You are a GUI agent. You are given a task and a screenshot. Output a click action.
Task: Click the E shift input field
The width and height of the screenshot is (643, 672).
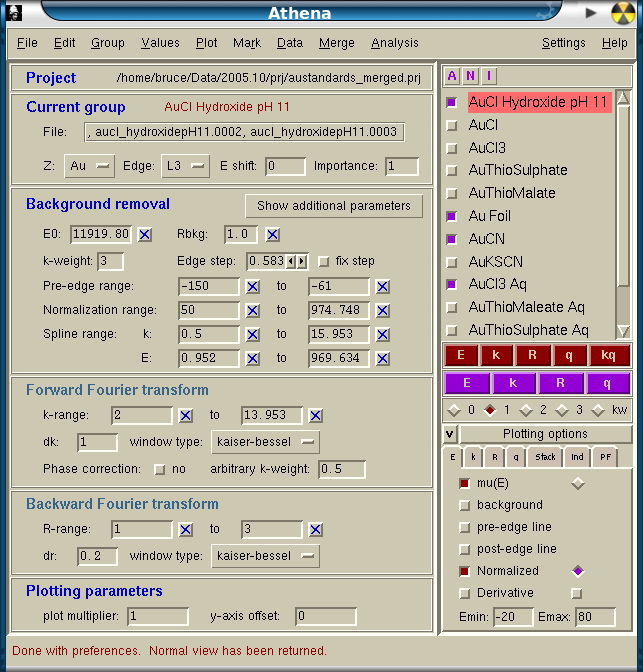click(x=285, y=166)
